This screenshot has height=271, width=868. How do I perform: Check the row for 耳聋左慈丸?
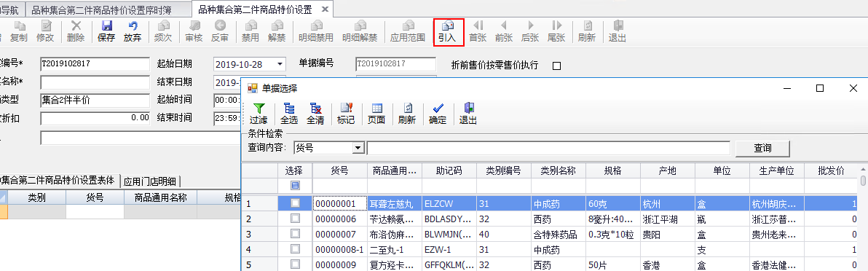[x=295, y=203]
